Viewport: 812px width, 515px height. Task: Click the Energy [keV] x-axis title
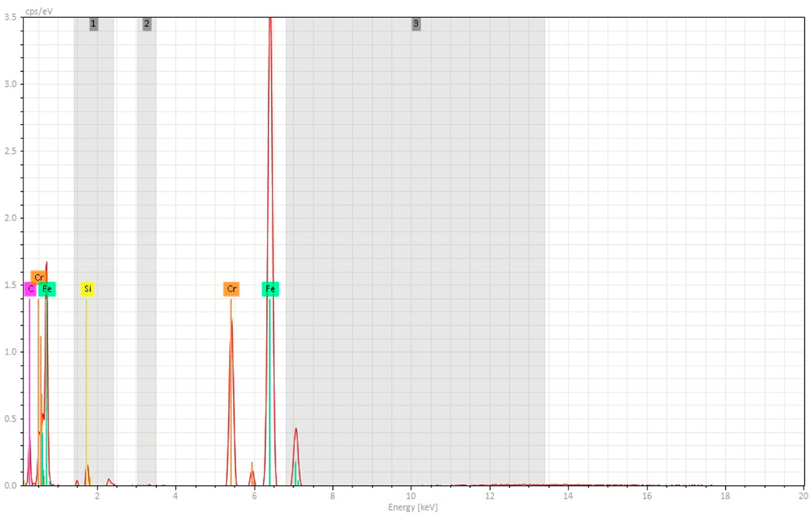(413, 507)
